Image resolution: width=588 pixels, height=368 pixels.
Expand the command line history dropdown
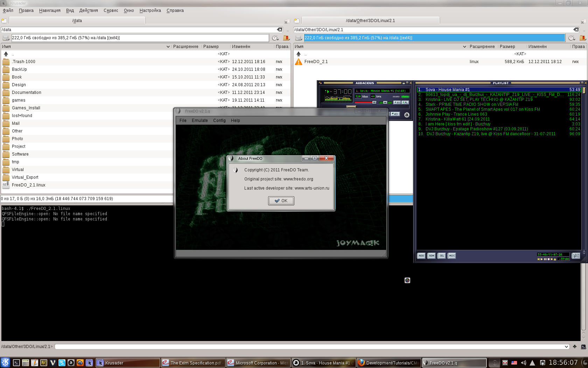(x=567, y=347)
